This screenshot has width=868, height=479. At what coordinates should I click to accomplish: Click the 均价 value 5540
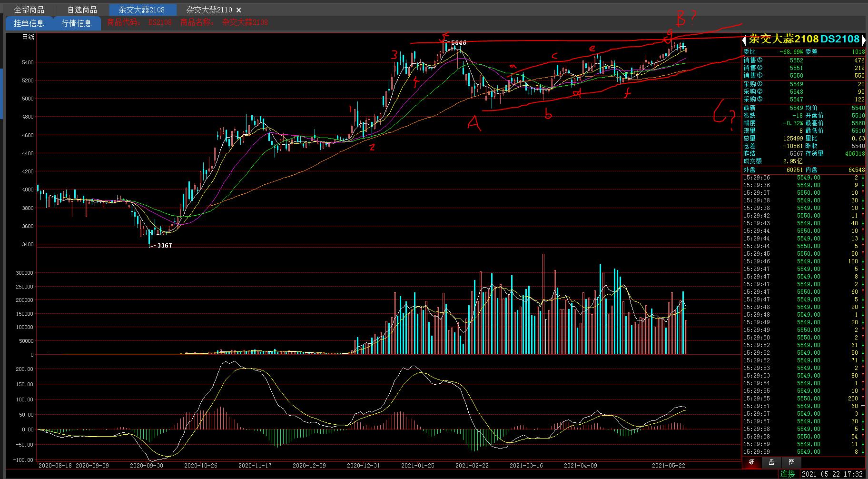[x=858, y=108]
